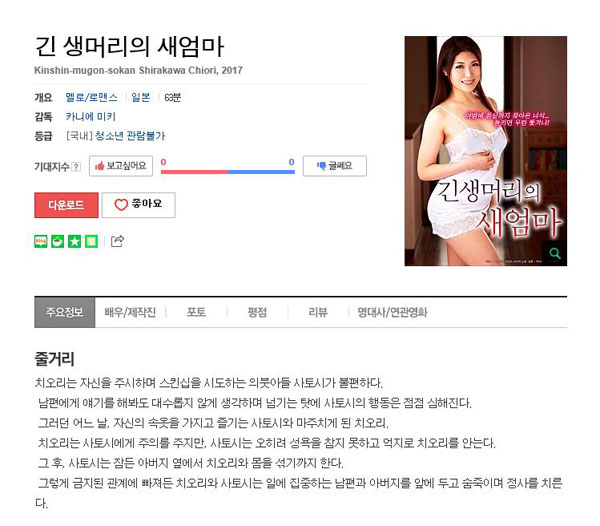
Task: Open the share arrow icon
Action: click(x=117, y=241)
